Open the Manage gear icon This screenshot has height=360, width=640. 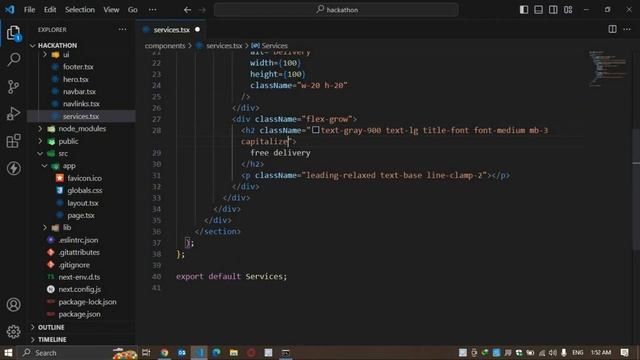coord(13,331)
